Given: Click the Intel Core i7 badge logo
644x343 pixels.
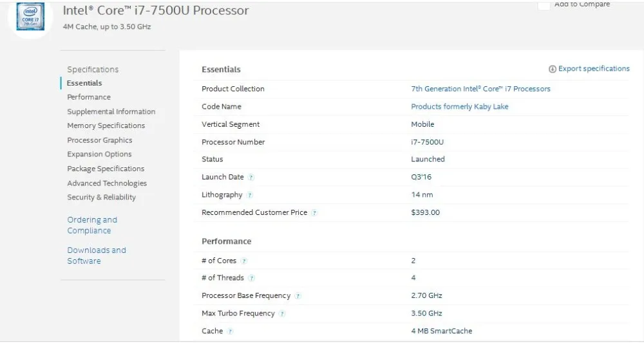Looking at the screenshot, I should [x=30, y=15].
